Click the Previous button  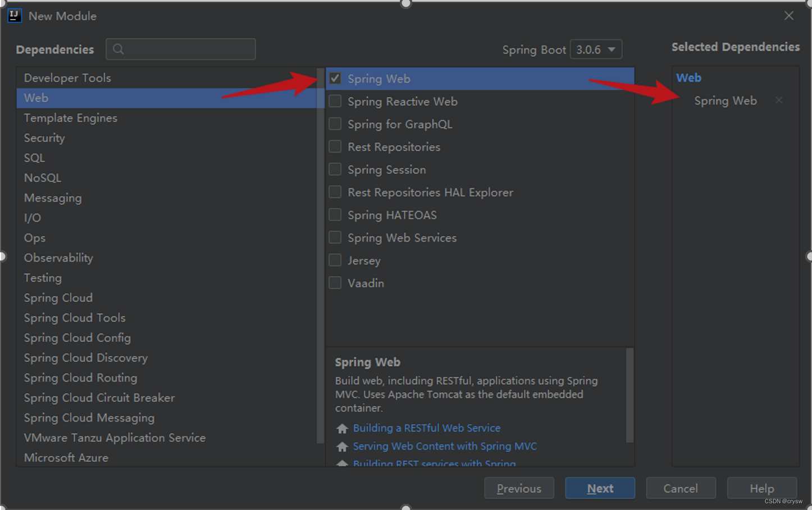[519, 489]
